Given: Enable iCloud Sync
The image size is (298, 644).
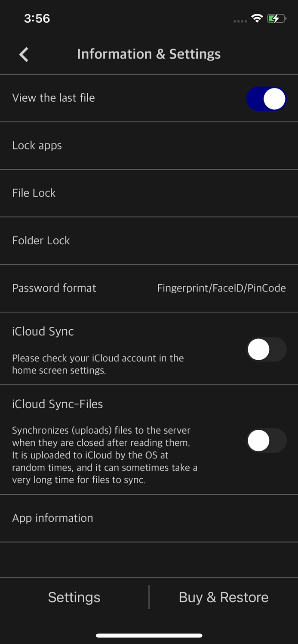Looking at the screenshot, I should coord(266,349).
